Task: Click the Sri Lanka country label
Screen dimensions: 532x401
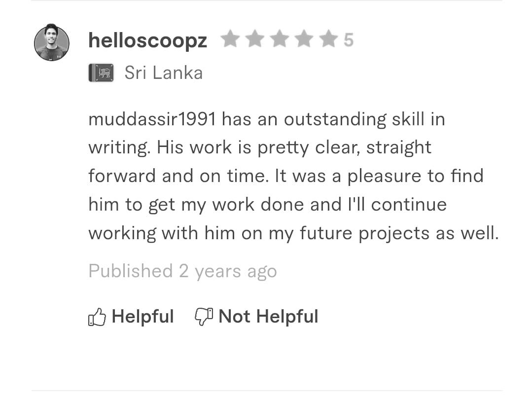Action: [x=163, y=73]
